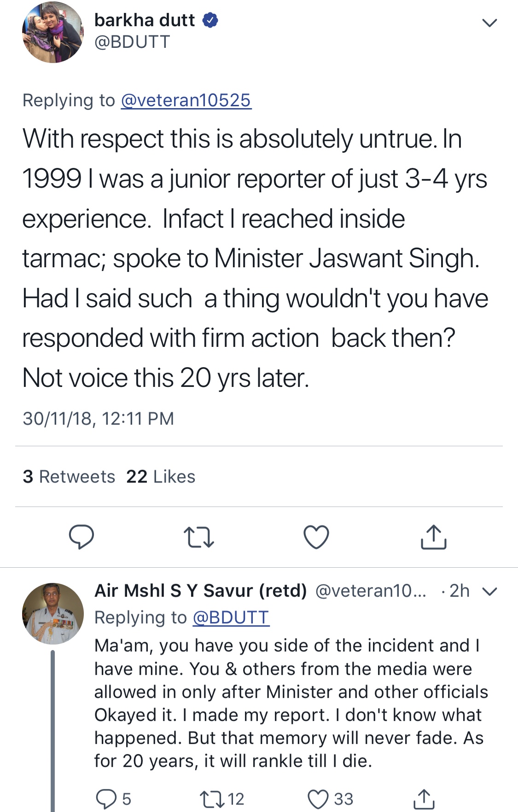This screenshot has height=812, width=518.
Task: View the 3 Retweets list
Action: coord(69,477)
